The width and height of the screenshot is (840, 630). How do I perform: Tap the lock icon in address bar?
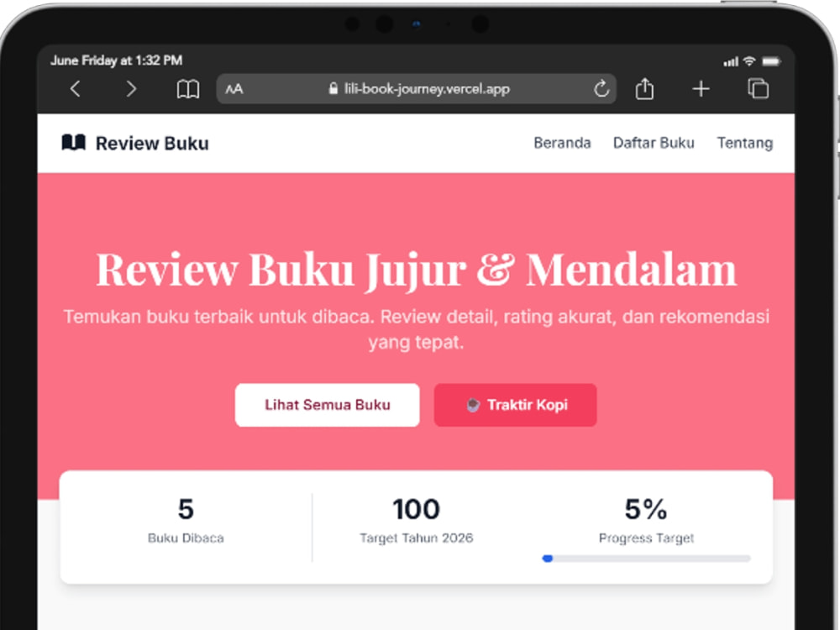(x=333, y=88)
